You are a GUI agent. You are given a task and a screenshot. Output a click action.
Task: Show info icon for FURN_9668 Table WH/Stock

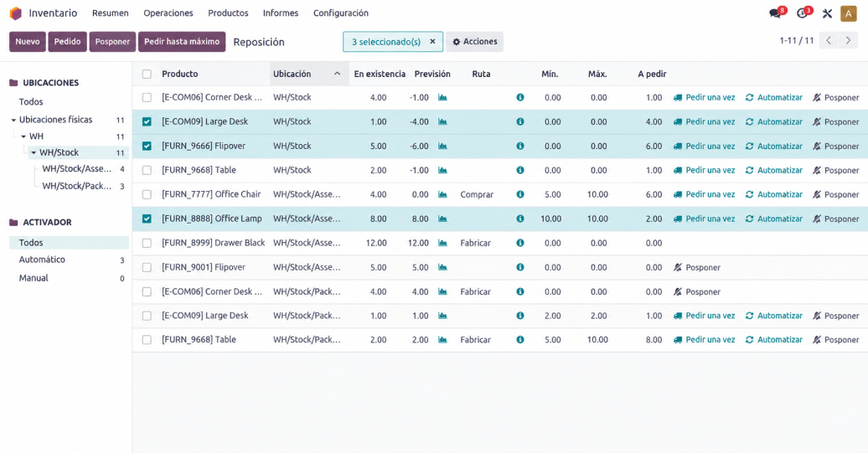520,170
